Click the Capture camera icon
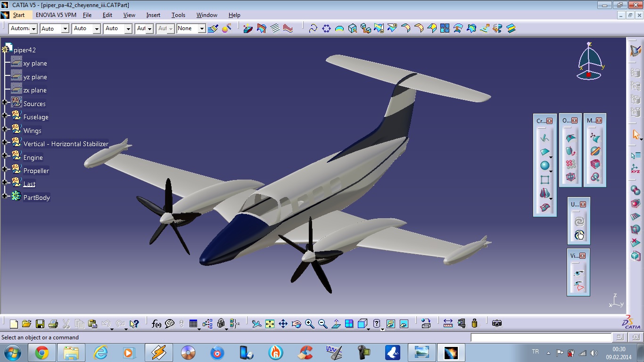644x362 pixels. coord(496,324)
